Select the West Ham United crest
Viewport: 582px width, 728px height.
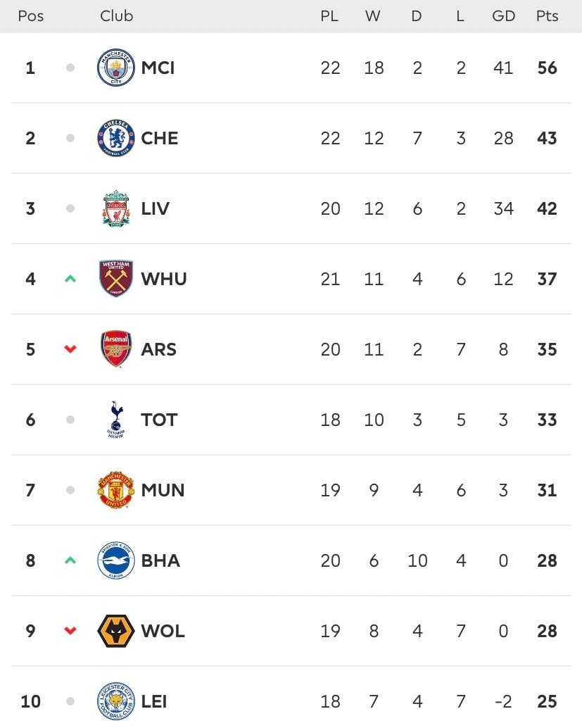click(x=116, y=279)
